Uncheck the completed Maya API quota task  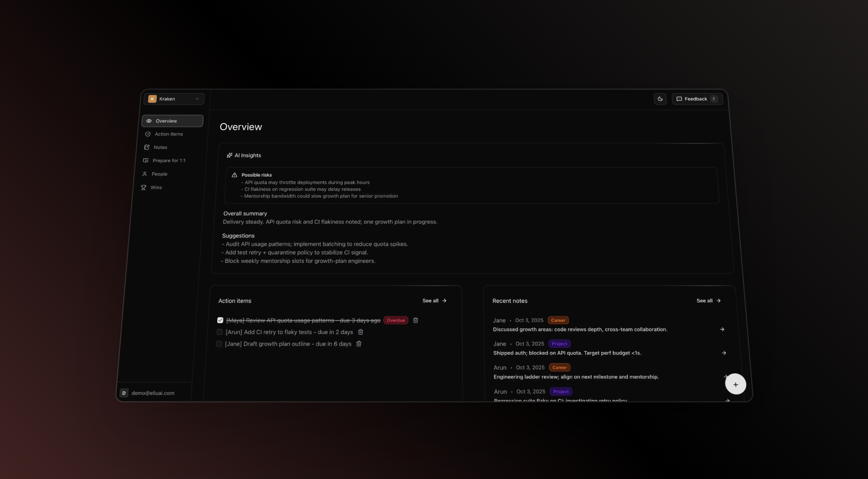220,320
